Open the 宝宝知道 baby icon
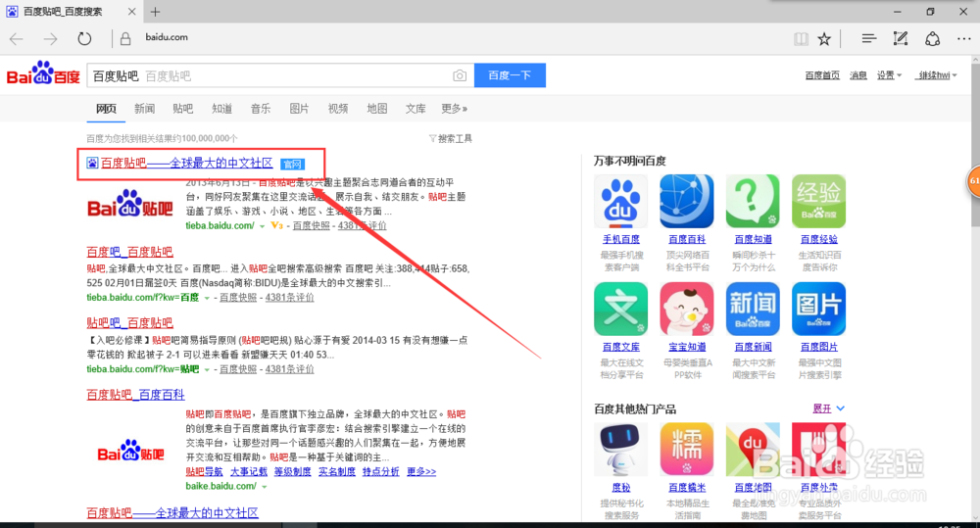The height and width of the screenshot is (528, 980). (687, 309)
